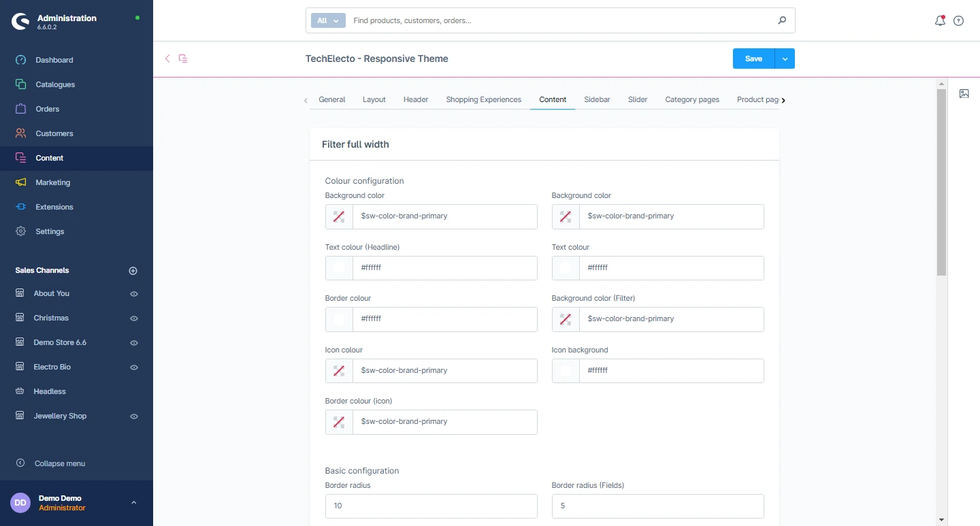980x526 pixels.
Task: Add a new sales channel plus icon
Action: [133, 271]
